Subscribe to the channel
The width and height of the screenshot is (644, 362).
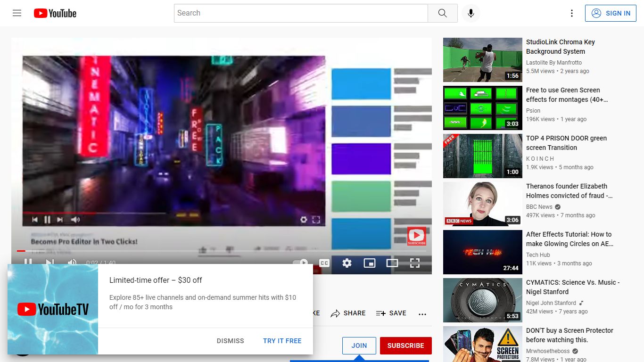pyautogui.click(x=406, y=346)
